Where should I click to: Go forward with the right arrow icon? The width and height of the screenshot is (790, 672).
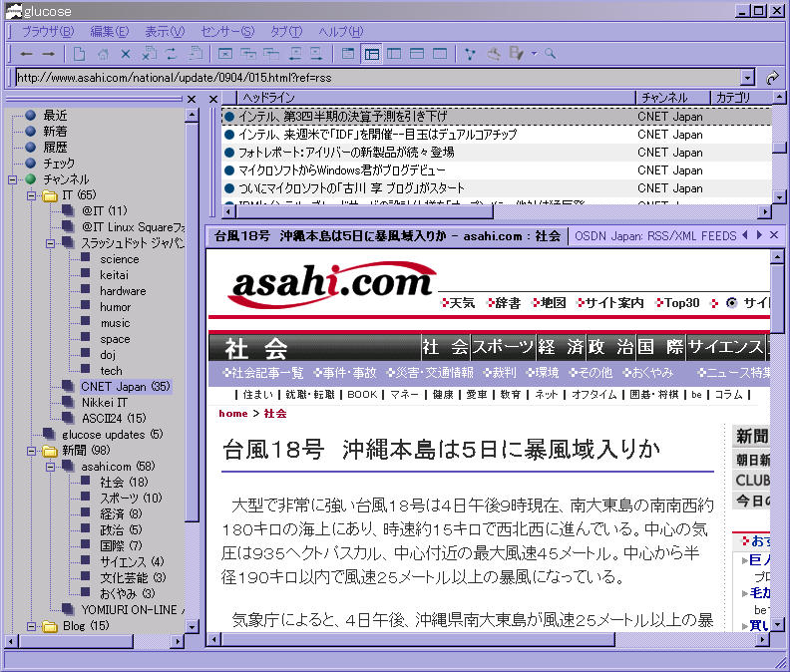(x=48, y=54)
